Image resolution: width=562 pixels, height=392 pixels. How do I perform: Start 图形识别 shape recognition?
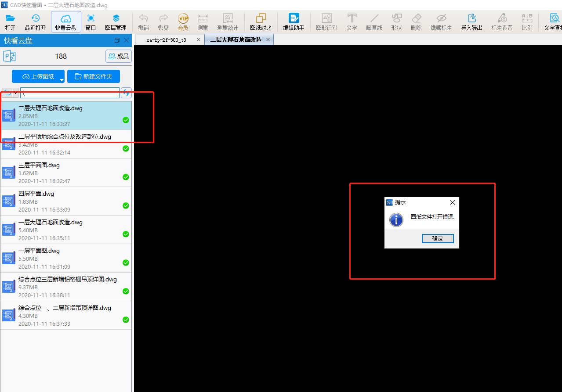[326, 22]
